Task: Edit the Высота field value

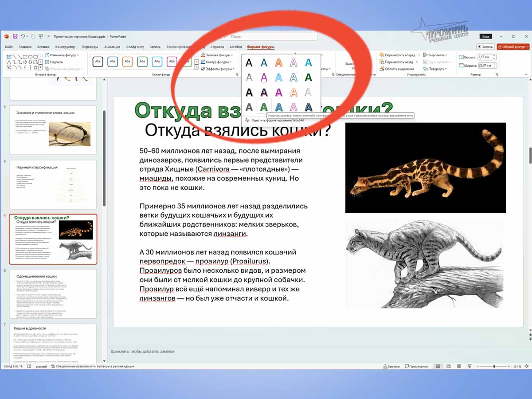Action: click(x=485, y=57)
